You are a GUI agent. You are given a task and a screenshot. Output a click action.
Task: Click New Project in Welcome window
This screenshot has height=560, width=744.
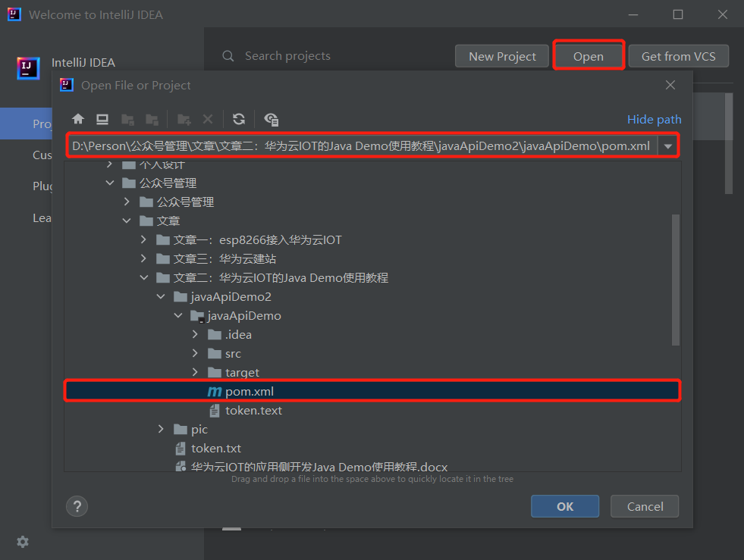click(x=502, y=56)
